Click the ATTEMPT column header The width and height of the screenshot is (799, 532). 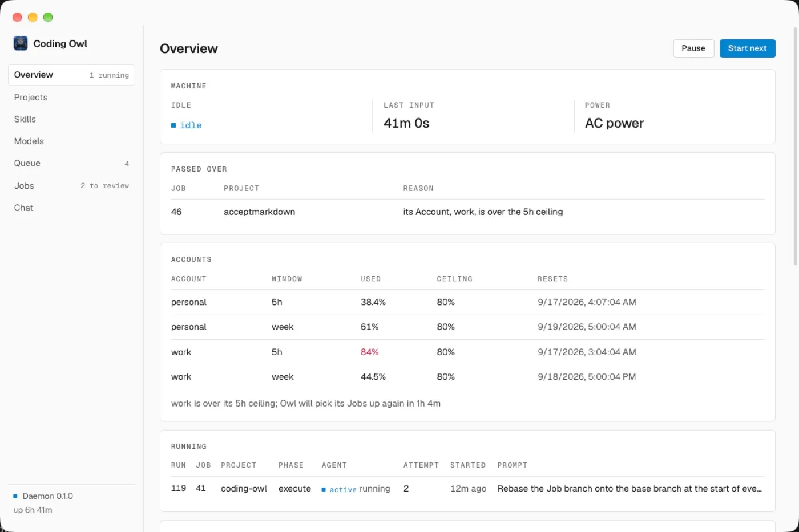point(421,465)
